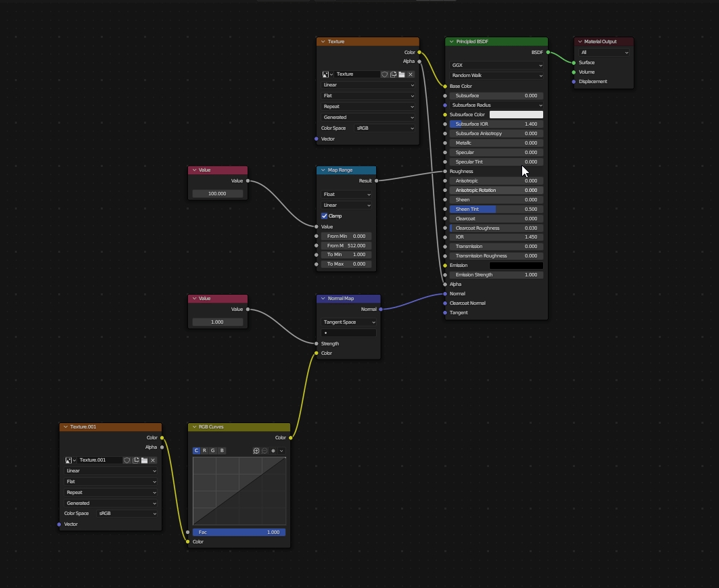The image size is (719, 588).
Task: Browse image datablock icon on Texture.001 node
Action: (x=69, y=460)
